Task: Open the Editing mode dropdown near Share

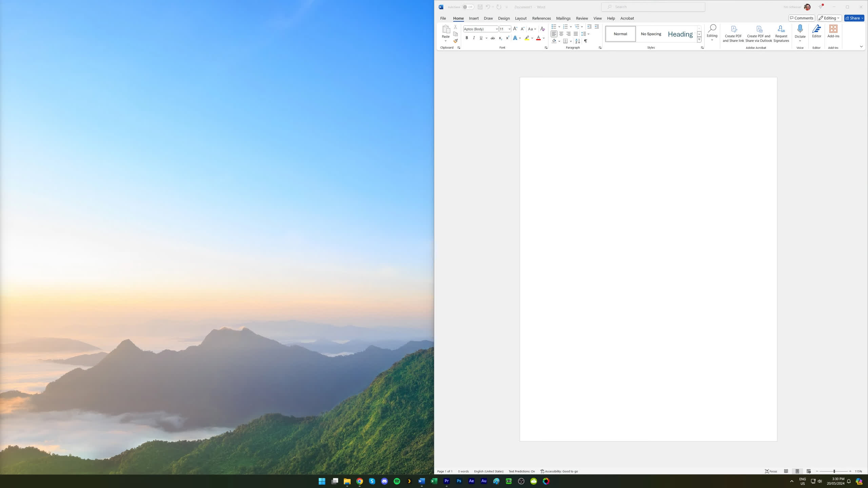Action: click(x=829, y=18)
